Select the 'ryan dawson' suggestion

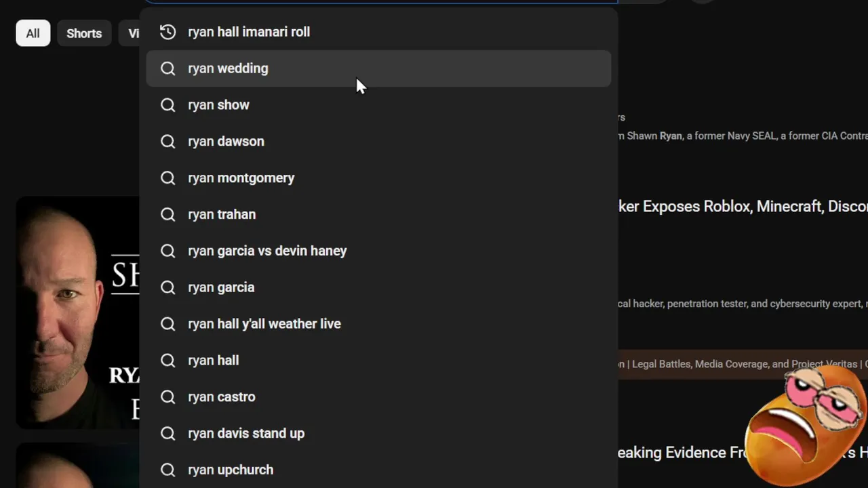click(x=378, y=142)
